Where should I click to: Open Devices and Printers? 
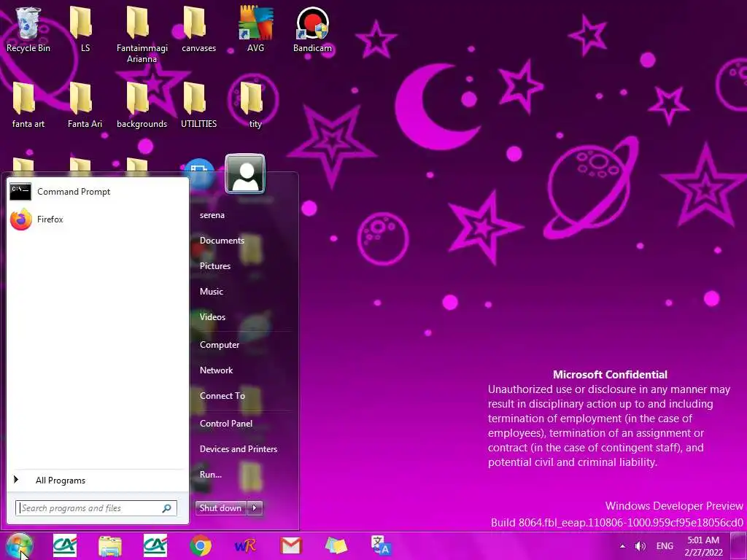239,449
